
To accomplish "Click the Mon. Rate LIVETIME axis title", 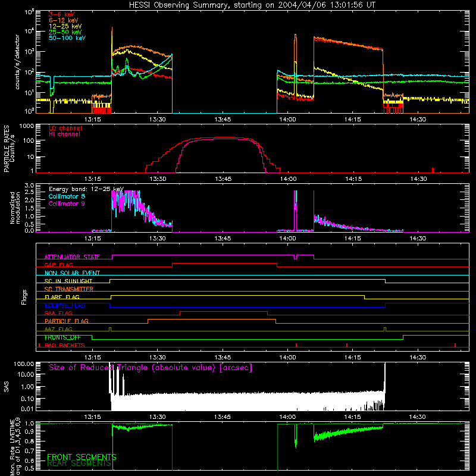I will [15, 447].
